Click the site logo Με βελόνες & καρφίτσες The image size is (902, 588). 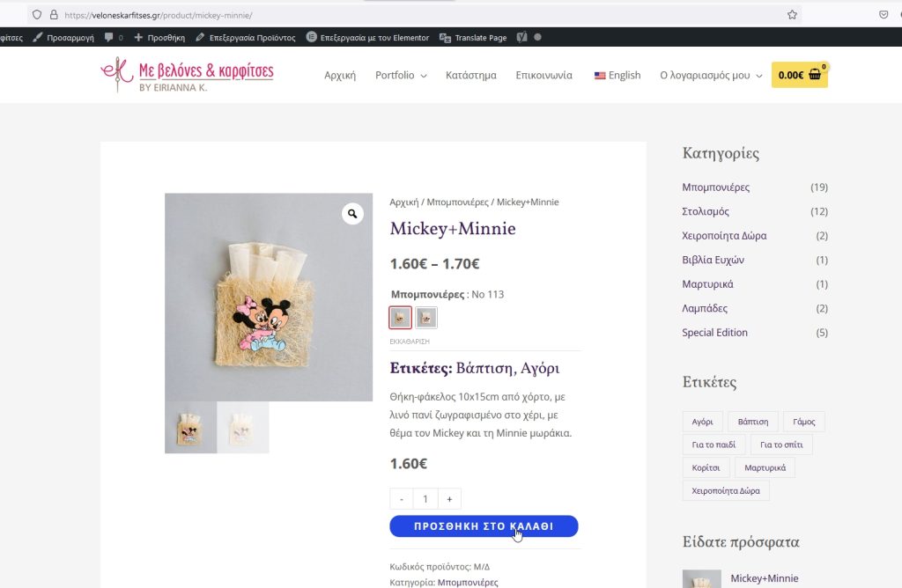tap(188, 75)
